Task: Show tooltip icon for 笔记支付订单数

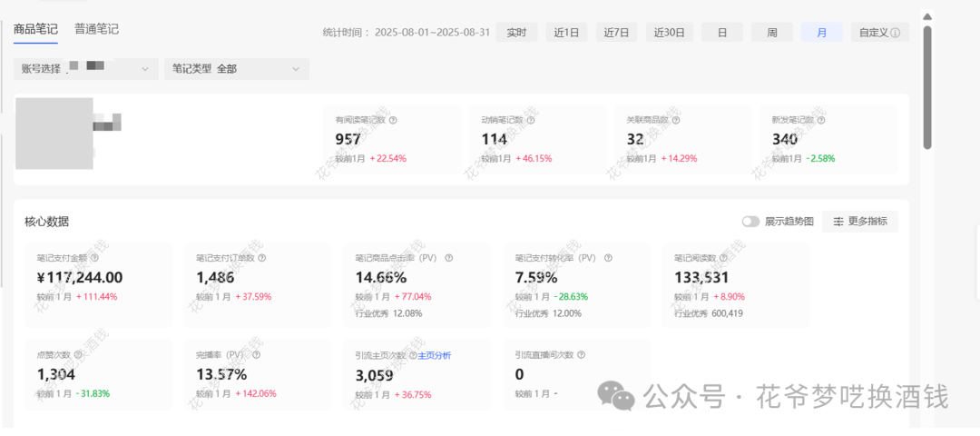Action: (x=262, y=257)
